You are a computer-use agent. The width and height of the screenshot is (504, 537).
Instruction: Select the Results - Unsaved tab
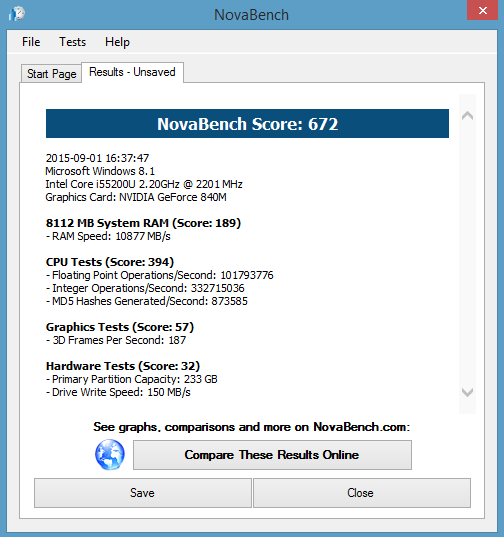click(x=132, y=72)
